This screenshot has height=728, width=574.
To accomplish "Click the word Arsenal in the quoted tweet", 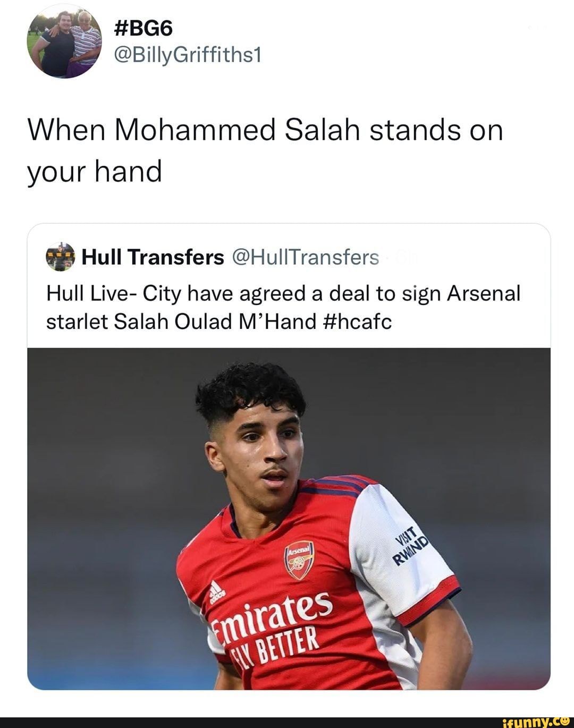I will pos(483,293).
